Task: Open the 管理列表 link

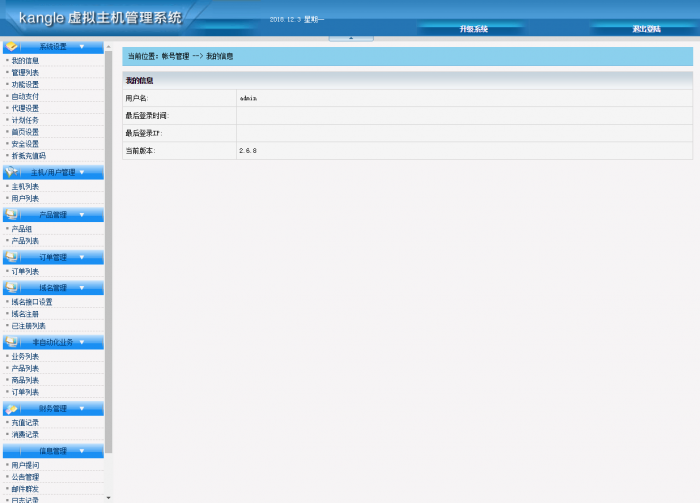Action: point(25,72)
